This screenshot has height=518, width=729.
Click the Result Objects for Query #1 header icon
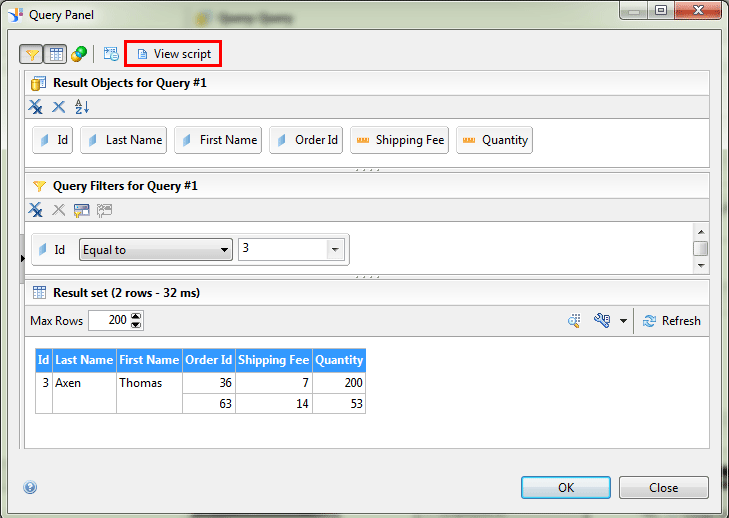click(39, 83)
